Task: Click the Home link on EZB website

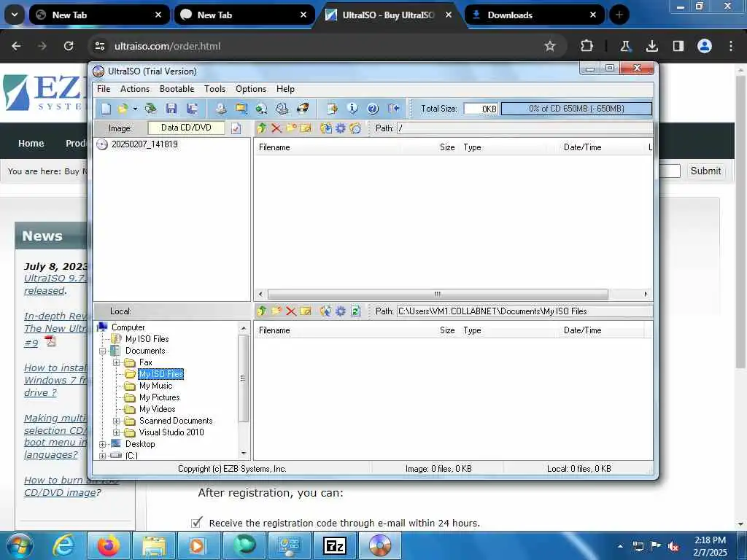Action: click(x=31, y=144)
